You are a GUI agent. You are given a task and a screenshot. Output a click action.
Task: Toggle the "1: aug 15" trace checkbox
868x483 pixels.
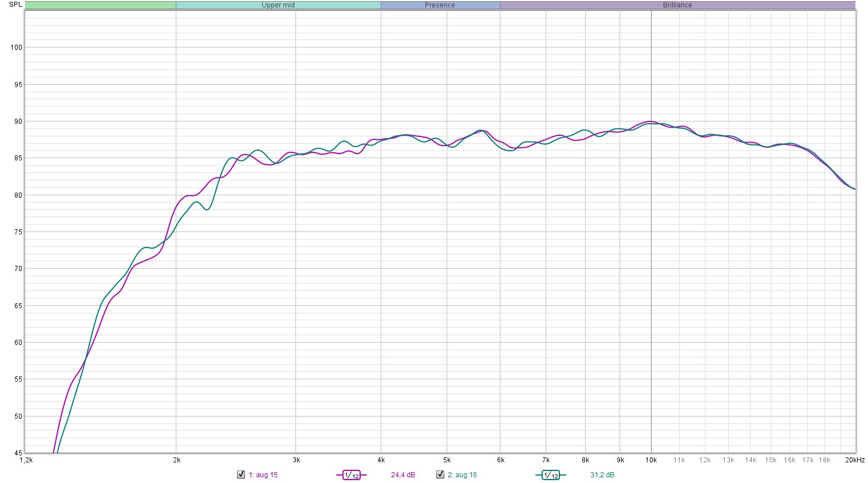(x=241, y=475)
